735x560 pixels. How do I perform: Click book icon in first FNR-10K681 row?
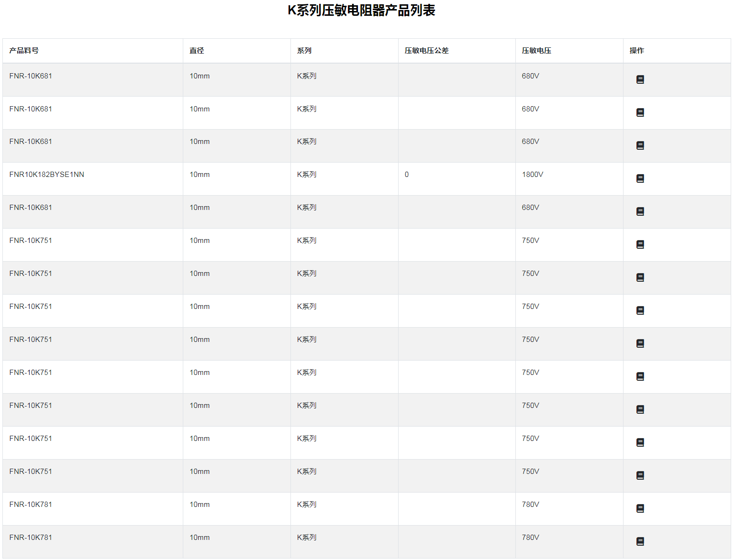(640, 79)
